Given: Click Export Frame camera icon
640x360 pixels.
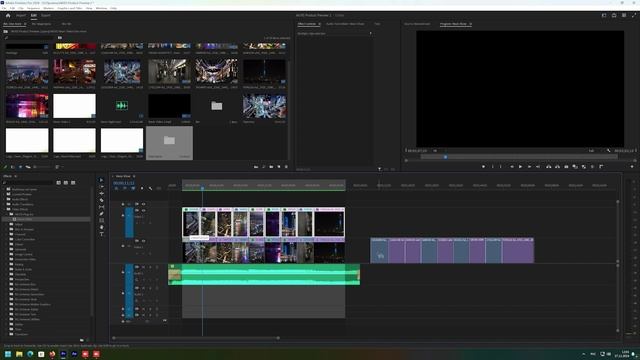Looking at the screenshot, I should point(566,167).
